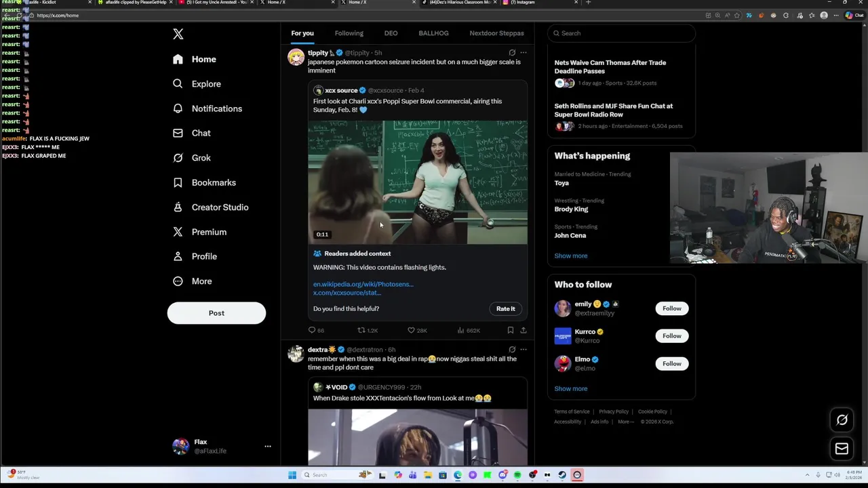Click the Rate it button

pos(505,309)
